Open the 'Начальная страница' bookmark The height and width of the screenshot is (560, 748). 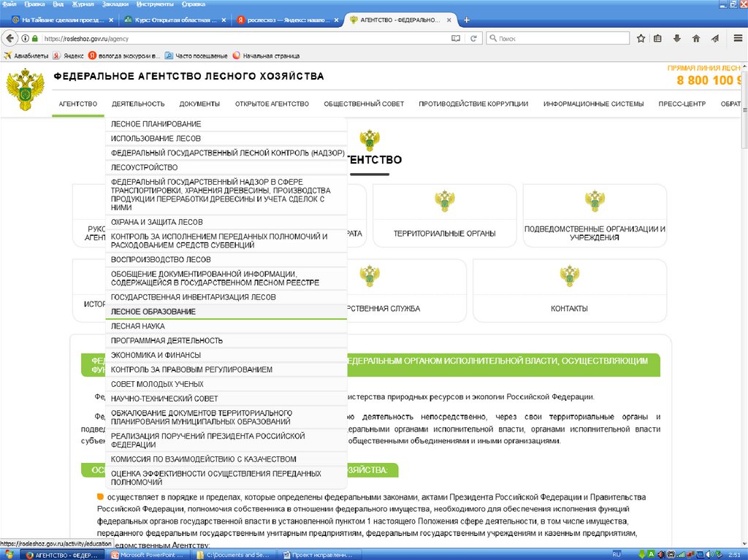point(266,55)
